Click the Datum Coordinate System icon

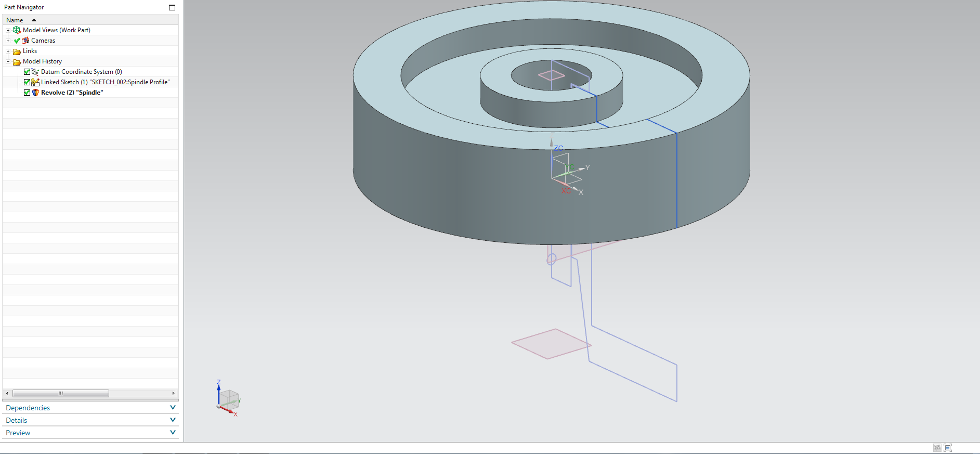(x=35, y=72)
